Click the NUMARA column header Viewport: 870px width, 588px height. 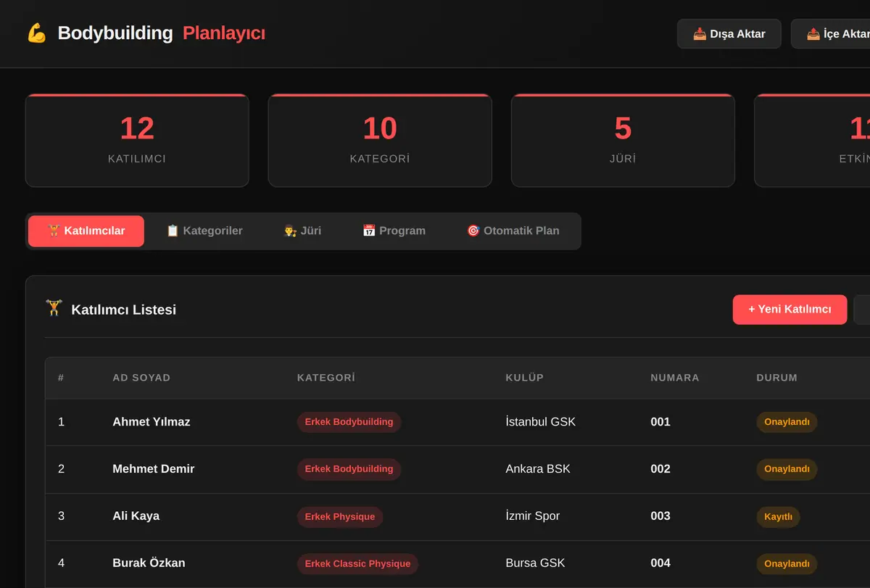[x=675, y=378]
